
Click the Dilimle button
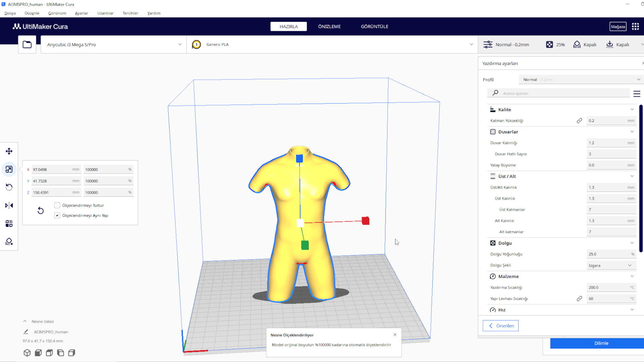601,343
